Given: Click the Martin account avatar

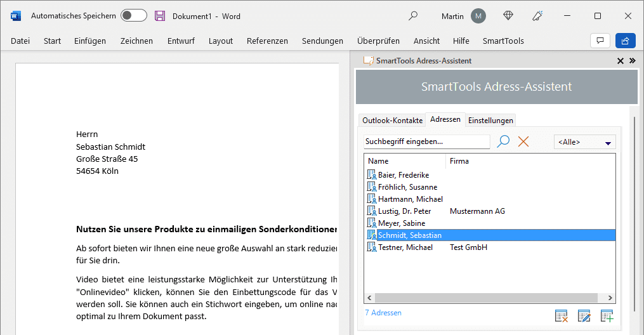Looking at the screenshot, I should point(478,16).
